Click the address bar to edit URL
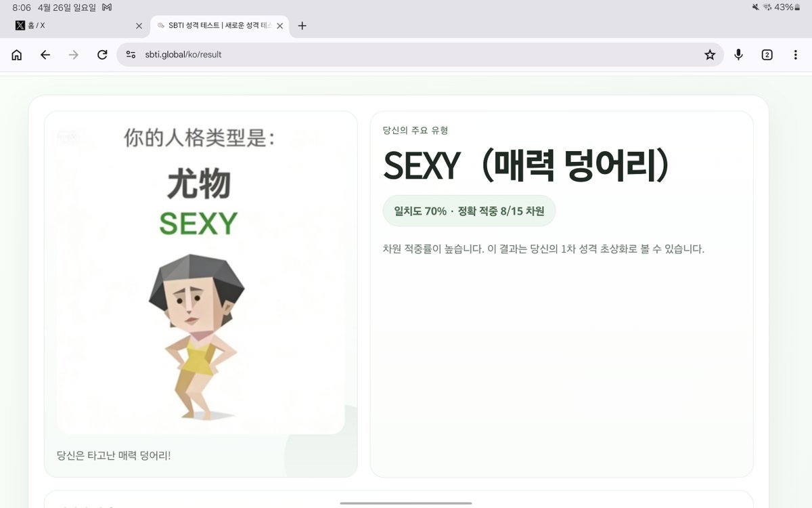The width and height of the screenshot is (812, 508). point(338,55)
